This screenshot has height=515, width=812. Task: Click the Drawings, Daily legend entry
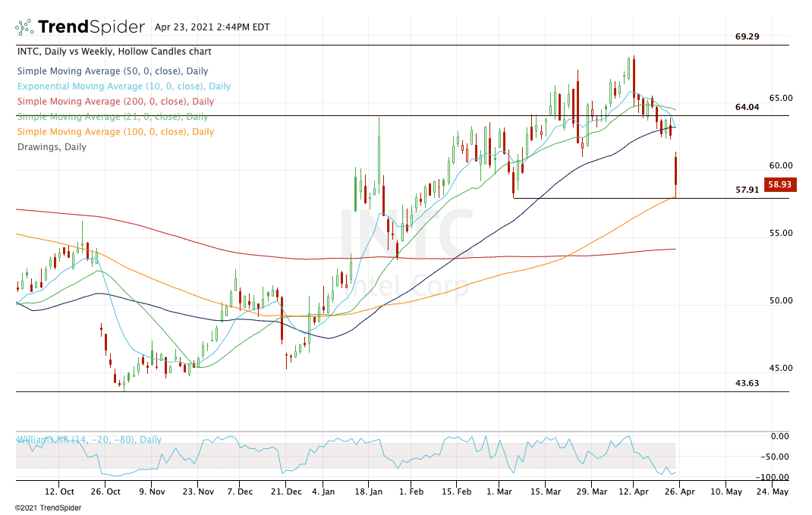52,146
